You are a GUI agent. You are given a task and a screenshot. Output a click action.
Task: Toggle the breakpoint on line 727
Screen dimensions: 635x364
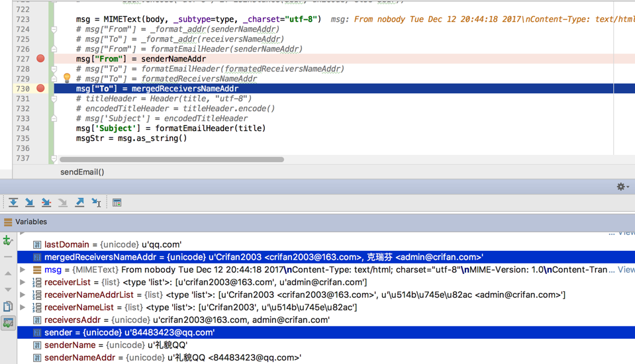(x=40, y=58)
